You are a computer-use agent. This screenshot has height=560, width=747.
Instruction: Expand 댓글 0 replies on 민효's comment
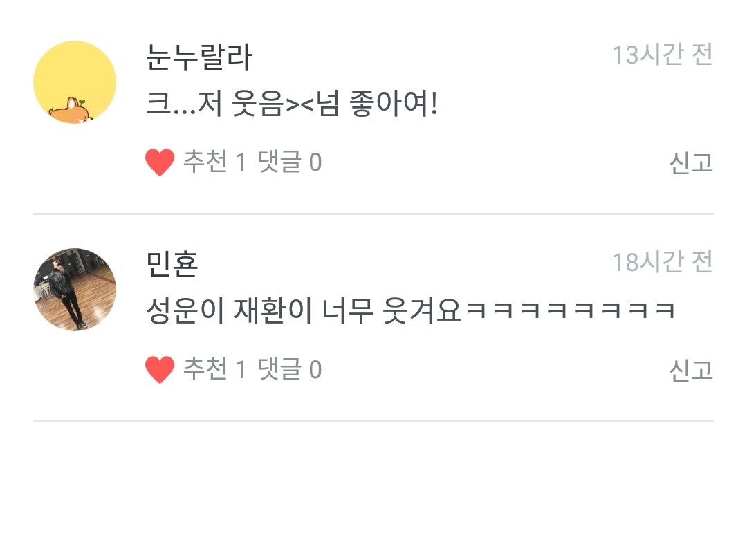pos(290,369)
